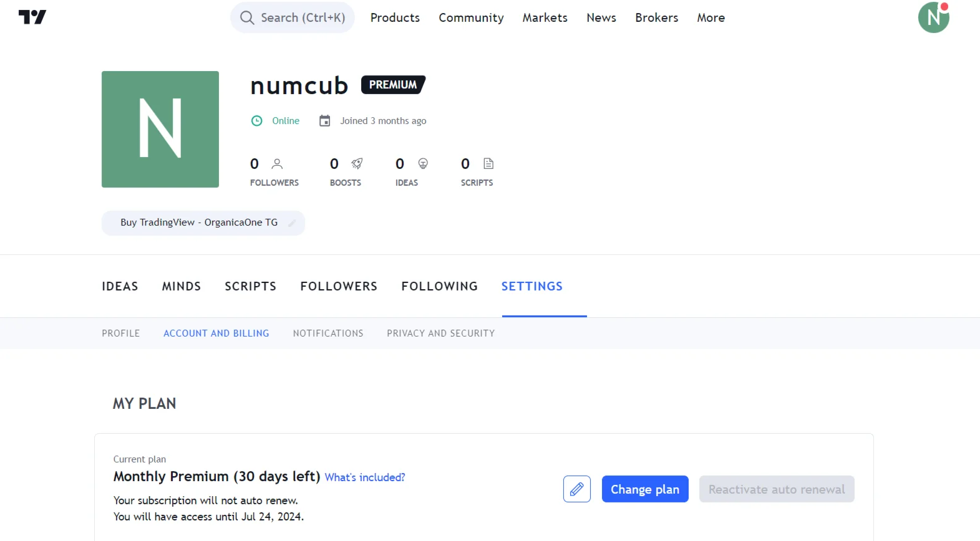The height and width of the screenshot is (541, 980).
Task: Open the Brokers menu
Action: pos(657,17)
